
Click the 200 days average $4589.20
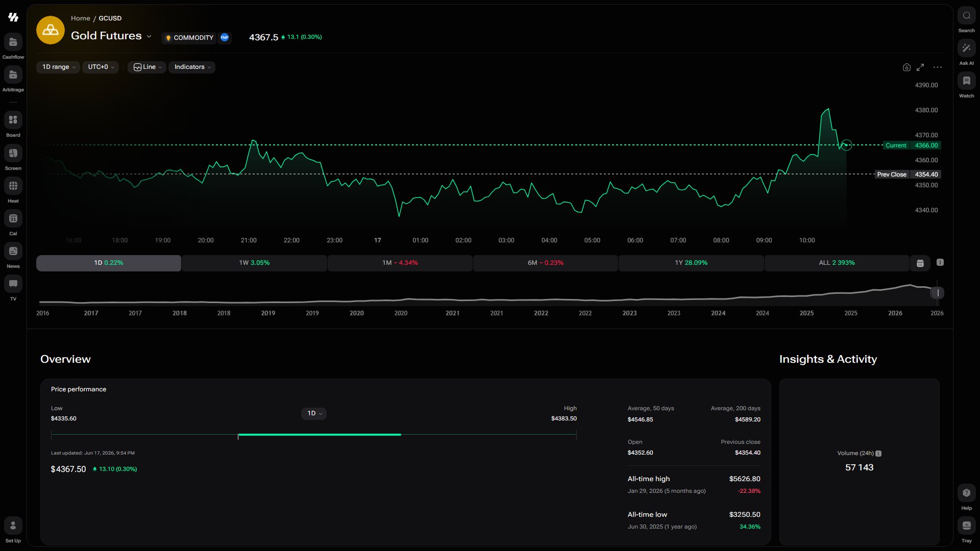748,420
